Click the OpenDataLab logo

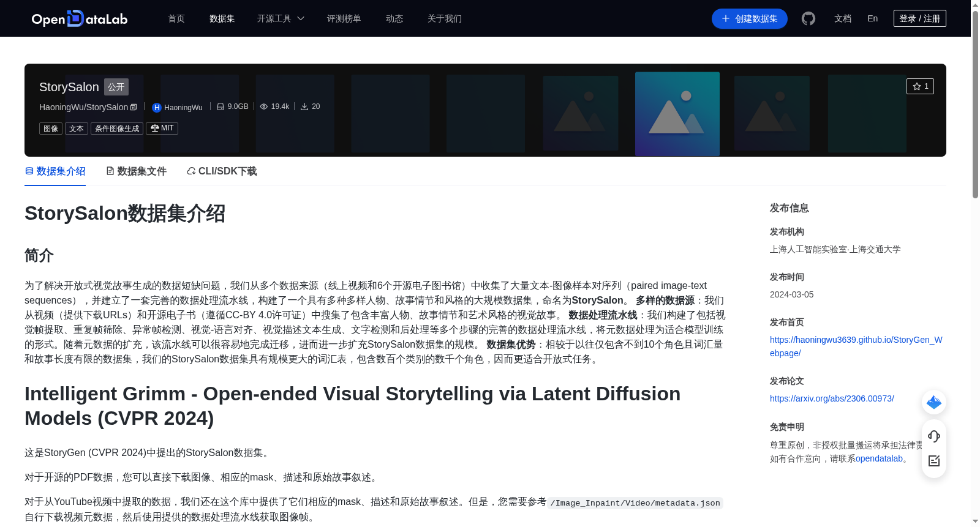80,18
